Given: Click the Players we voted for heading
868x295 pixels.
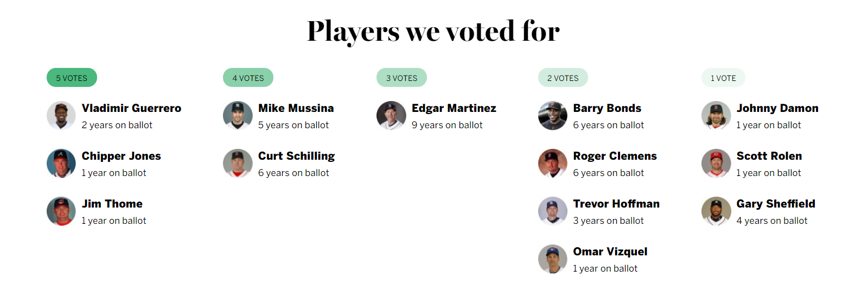Looking at the screenshot, I should point(433,31).
